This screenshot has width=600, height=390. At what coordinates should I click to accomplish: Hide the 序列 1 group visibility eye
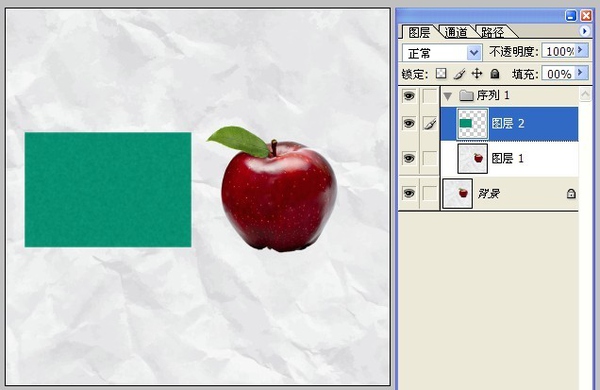[x=409, y=96]
